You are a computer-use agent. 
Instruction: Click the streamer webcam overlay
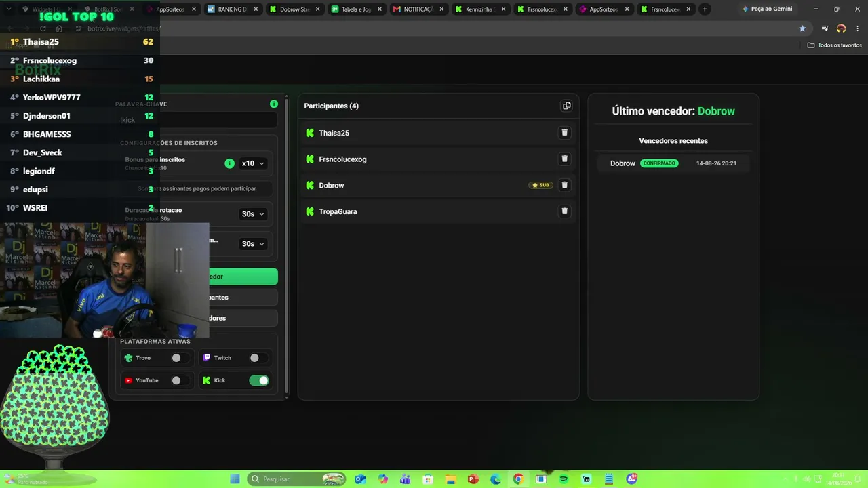pos(104,279)
